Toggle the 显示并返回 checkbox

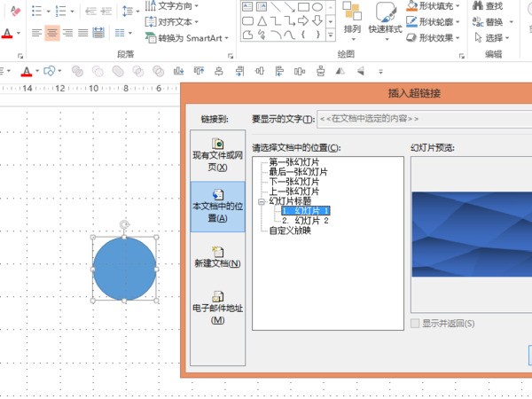click(417, 323)
